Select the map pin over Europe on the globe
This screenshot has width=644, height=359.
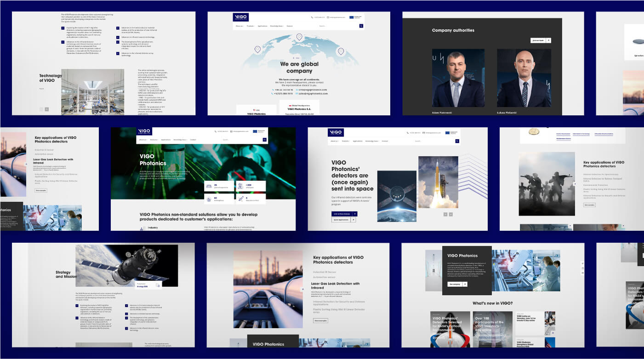click(x=299, y=37)
